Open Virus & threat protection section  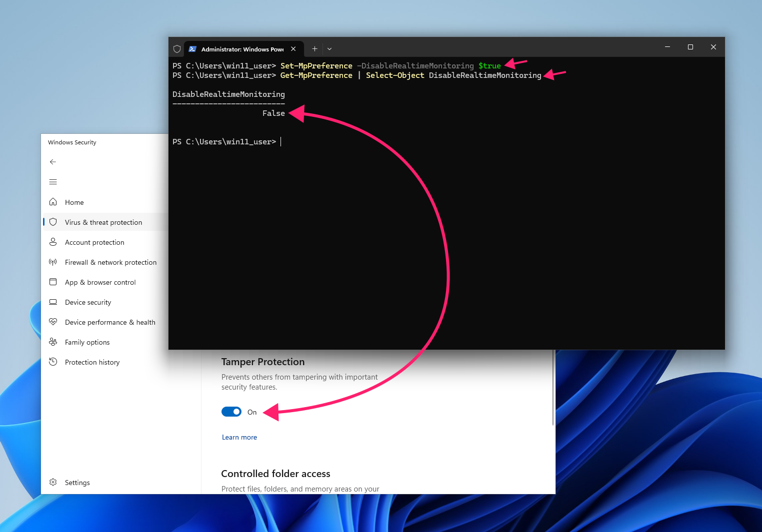105,222
